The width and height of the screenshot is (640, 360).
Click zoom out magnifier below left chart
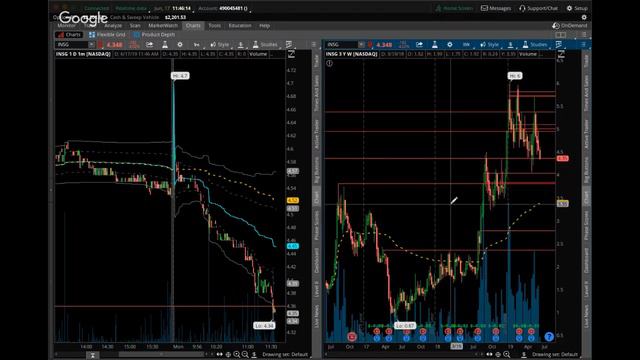click(245, 354)
